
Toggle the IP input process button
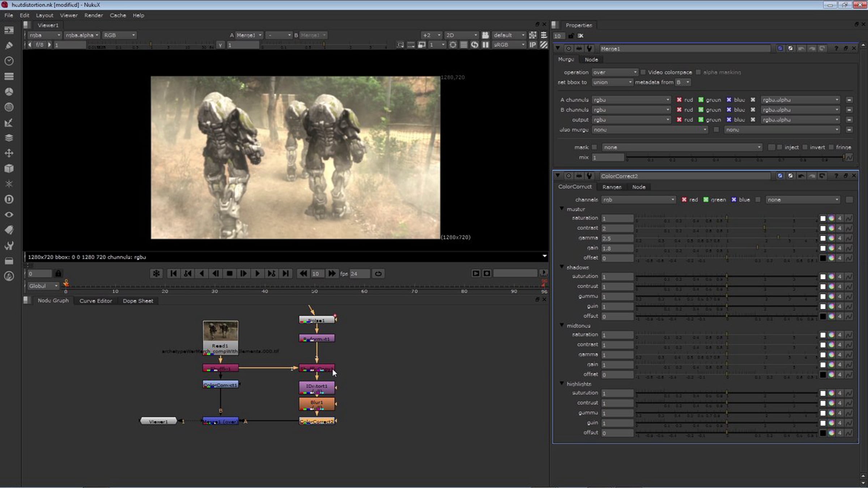533,45
